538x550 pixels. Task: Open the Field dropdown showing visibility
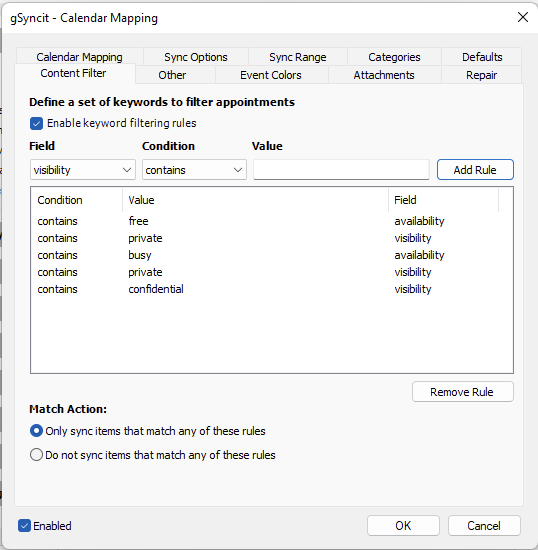83,170
